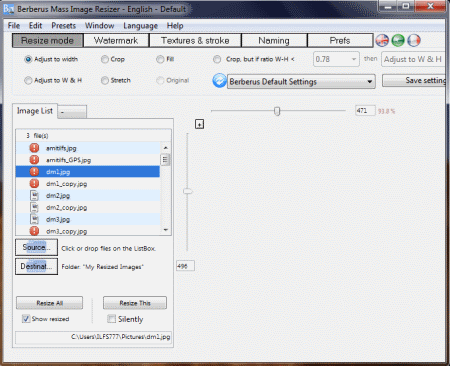
Task: Open the Presets menu
Action: (x=63, y=26)
